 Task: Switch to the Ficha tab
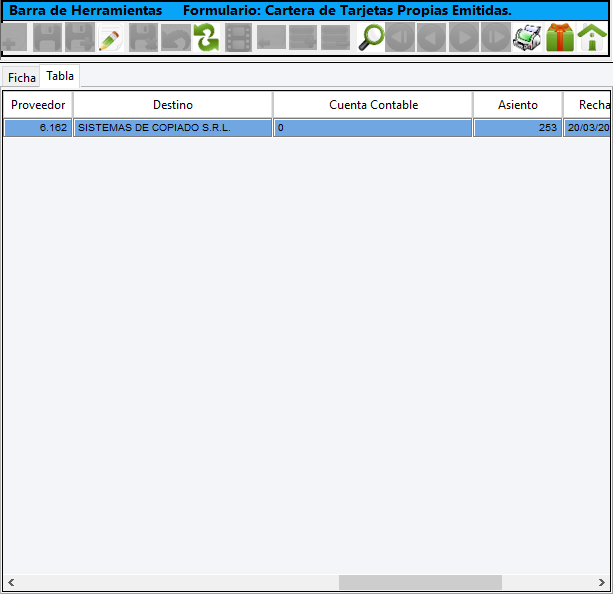[21, 77]
